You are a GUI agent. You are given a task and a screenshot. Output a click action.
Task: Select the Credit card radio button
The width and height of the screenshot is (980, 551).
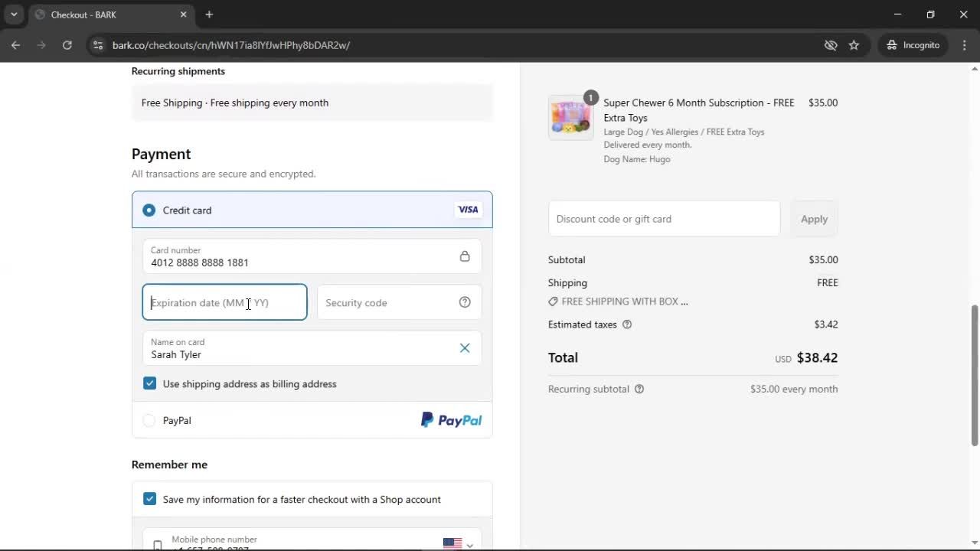pyautogui.click(x=149, y=210)
